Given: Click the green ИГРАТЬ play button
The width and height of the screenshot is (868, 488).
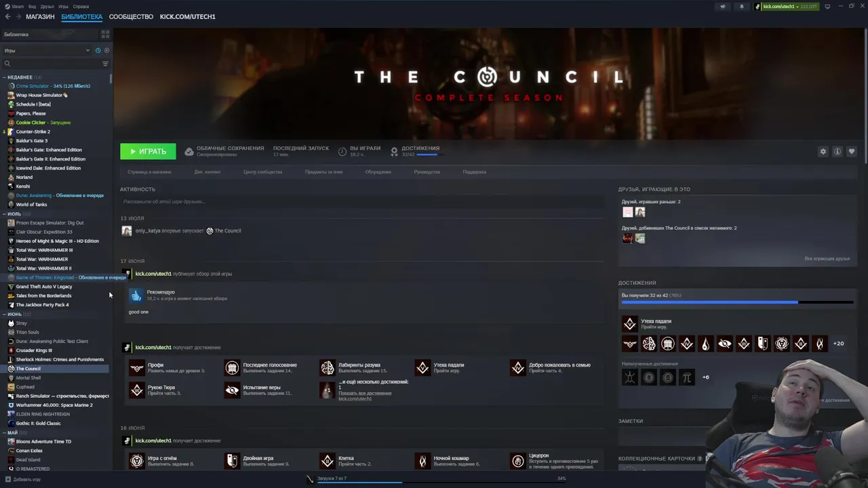Looking at the screenshot, I should point(148,151).
